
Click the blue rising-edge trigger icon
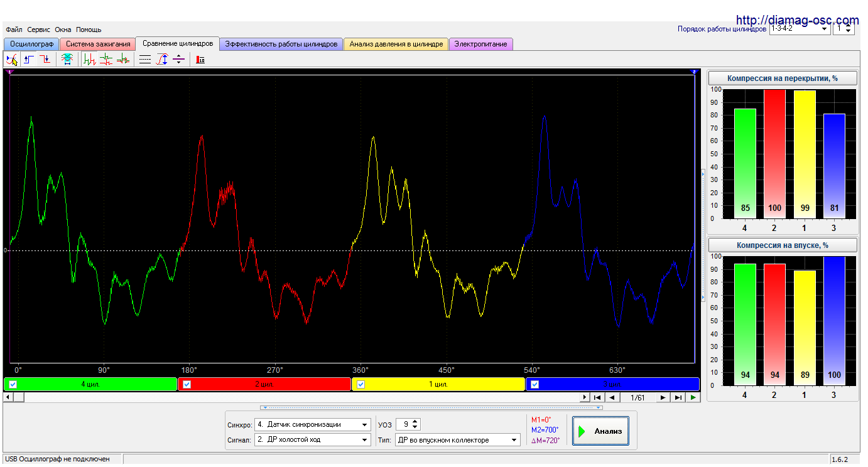click(29, 60)
